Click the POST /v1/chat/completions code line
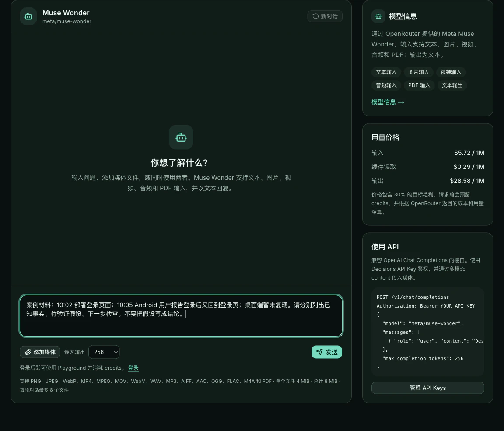The image size is (504, 431). point(413,297)
